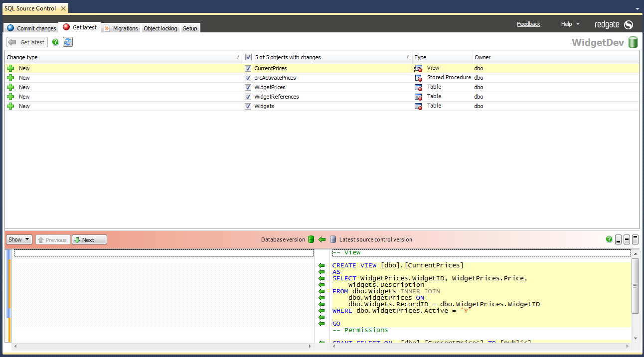Click the help icon in the comparison pane header
Image resolution: width=644 pixels, height=357 pixels.
tap(609, 239)
